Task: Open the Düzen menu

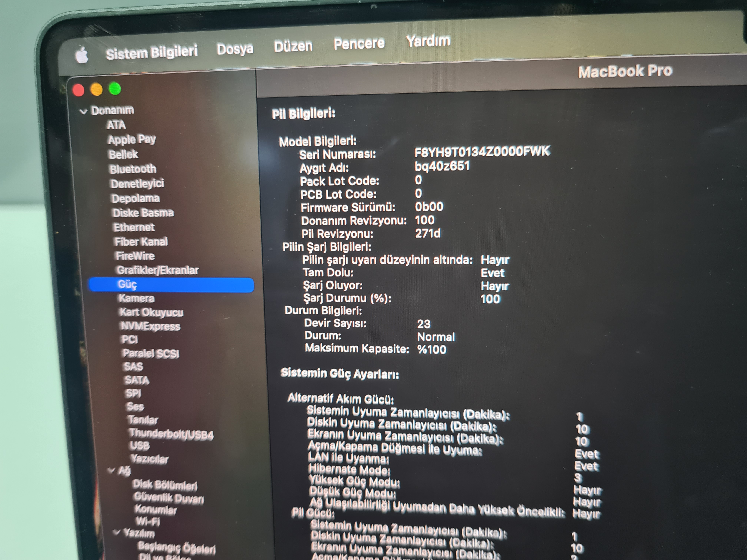Action: point(293,46)
